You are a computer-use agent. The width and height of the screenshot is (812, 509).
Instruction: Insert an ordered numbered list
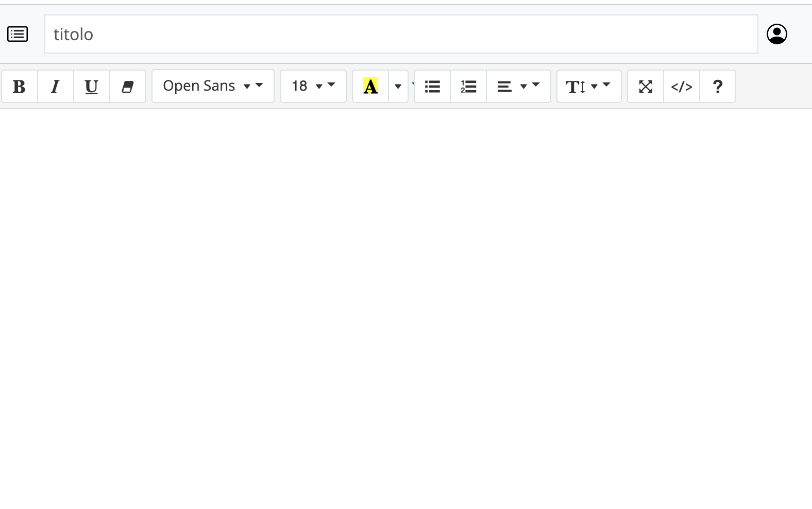point(468,87)
